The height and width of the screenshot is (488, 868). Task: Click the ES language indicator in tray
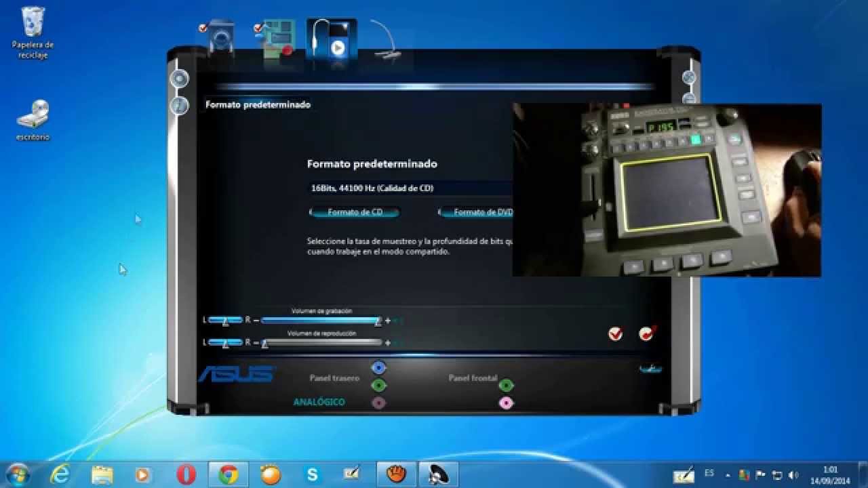pos(709,472)
